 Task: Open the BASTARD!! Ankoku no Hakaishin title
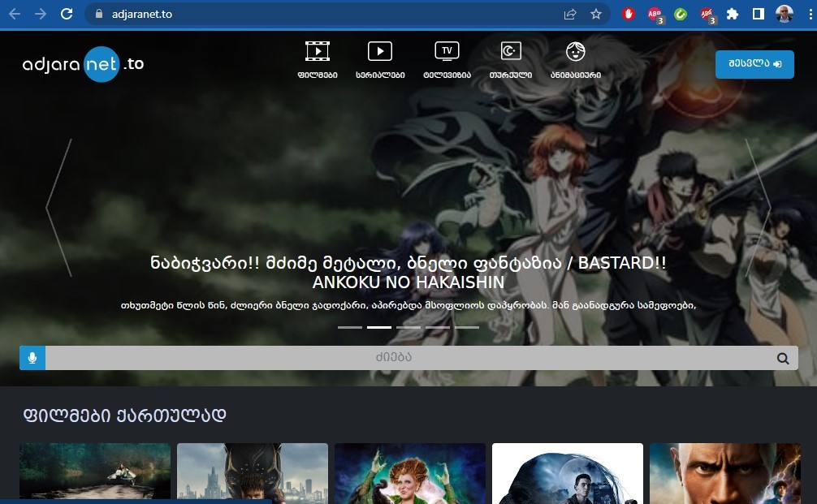(408, 273)
